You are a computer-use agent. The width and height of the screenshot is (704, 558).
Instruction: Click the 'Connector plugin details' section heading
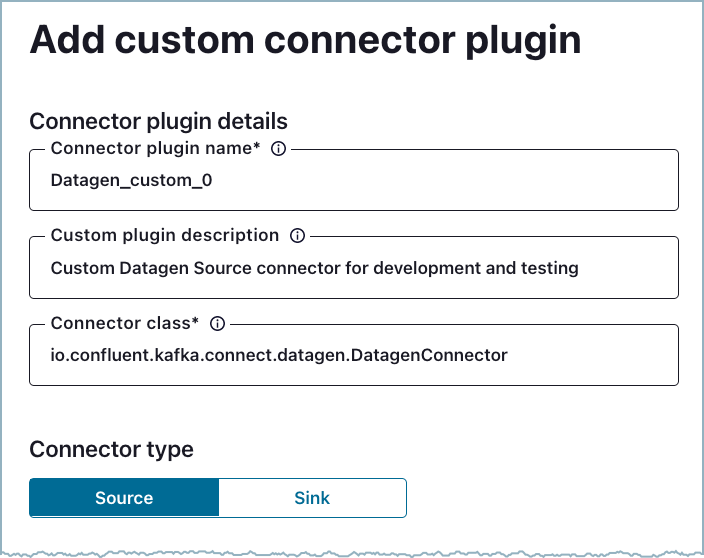158,121
